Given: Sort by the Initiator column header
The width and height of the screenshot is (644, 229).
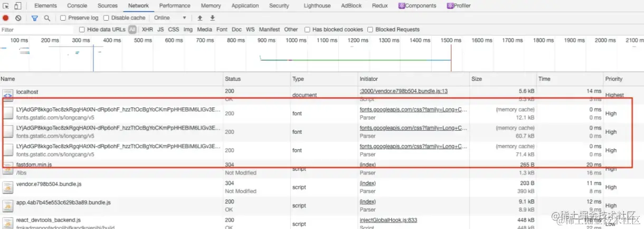Looking at the screenshot, I should [414, 79].
